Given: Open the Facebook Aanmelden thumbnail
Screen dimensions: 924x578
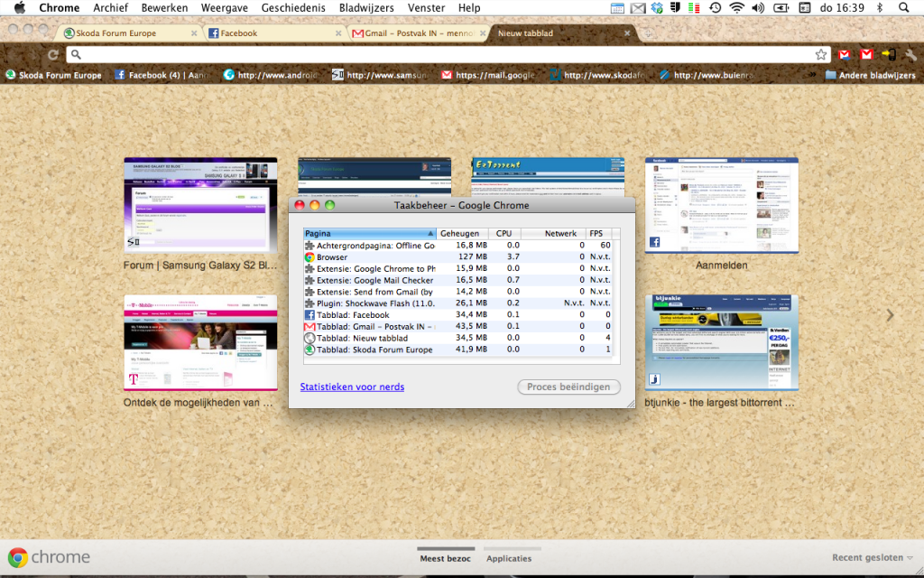Looking at the screenshot, I should (x=722, y=205).
